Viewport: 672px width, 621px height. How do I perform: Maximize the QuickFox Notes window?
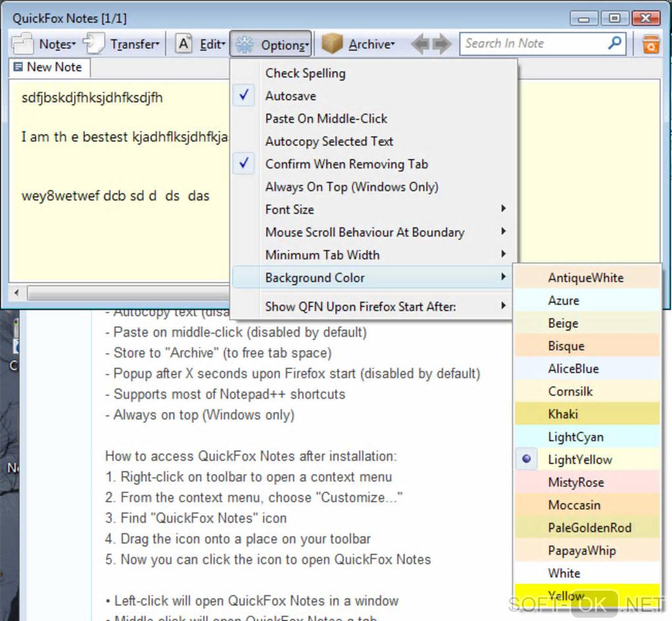point(615,18)
